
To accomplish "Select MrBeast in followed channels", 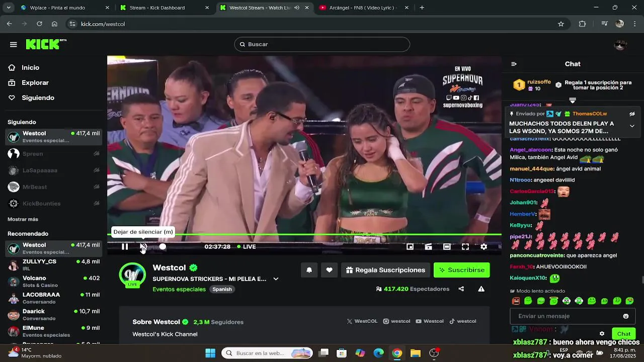I will (x=53, y=187).
